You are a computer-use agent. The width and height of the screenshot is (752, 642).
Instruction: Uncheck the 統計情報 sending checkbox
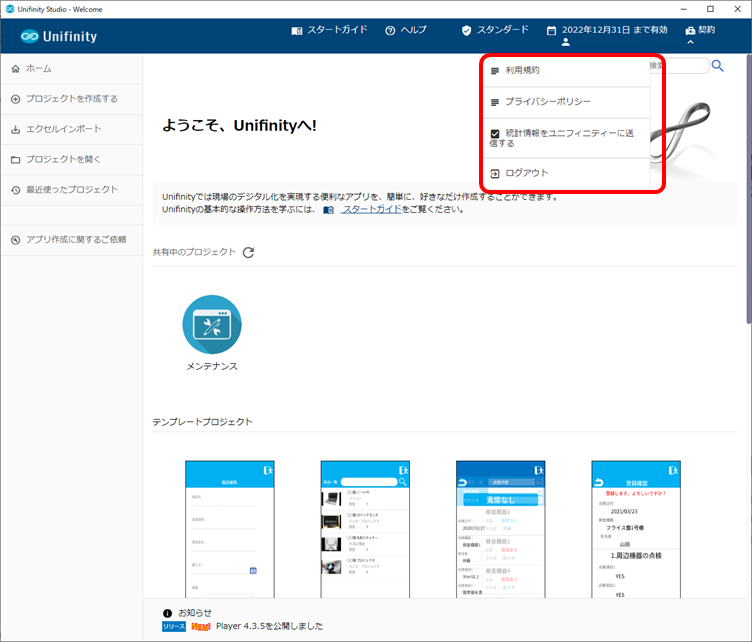pos(495,133)
